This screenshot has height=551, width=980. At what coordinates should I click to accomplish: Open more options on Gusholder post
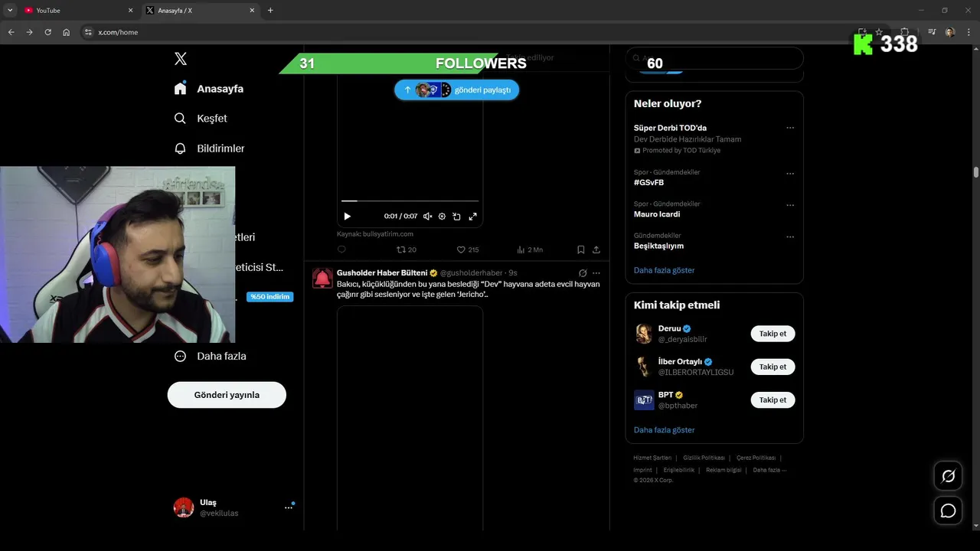tap(596, 273)
